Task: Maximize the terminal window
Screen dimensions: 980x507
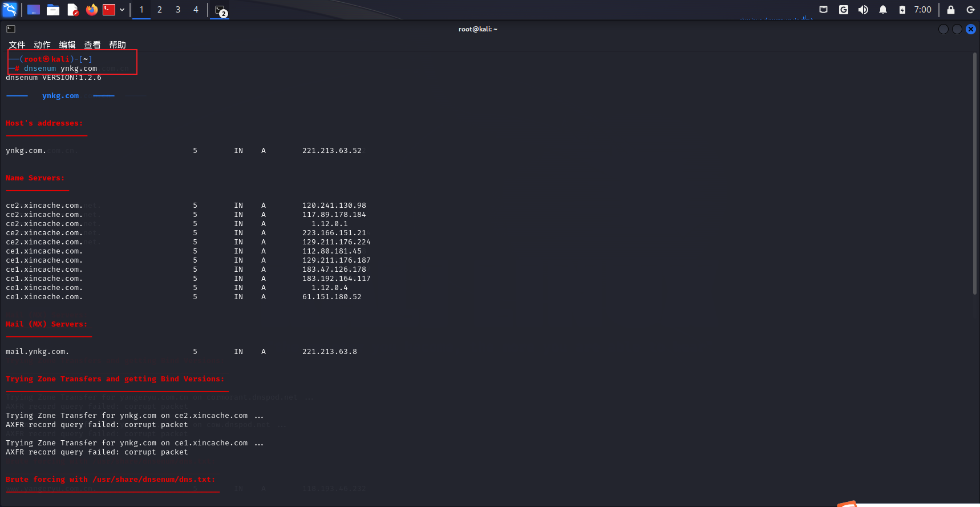Action: (x=957, y=29)
